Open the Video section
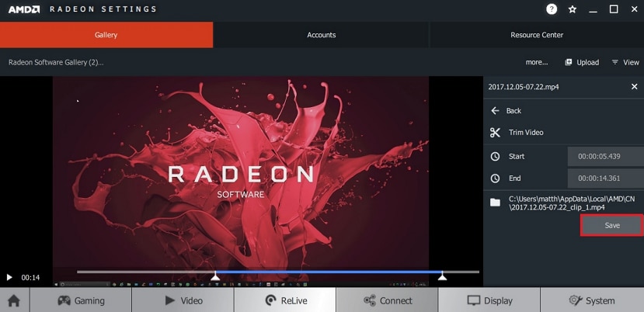644x312 pixels. point(183,300)
